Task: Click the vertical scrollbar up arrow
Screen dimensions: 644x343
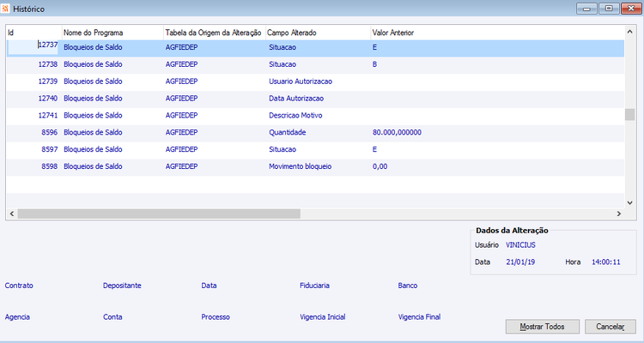Action: [x=630, y=32]
